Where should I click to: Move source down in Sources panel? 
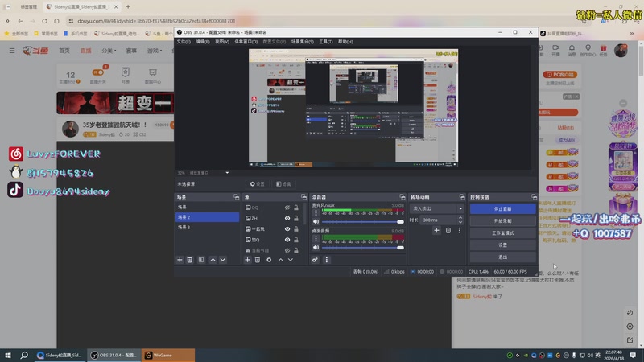[x=291, y=260]
